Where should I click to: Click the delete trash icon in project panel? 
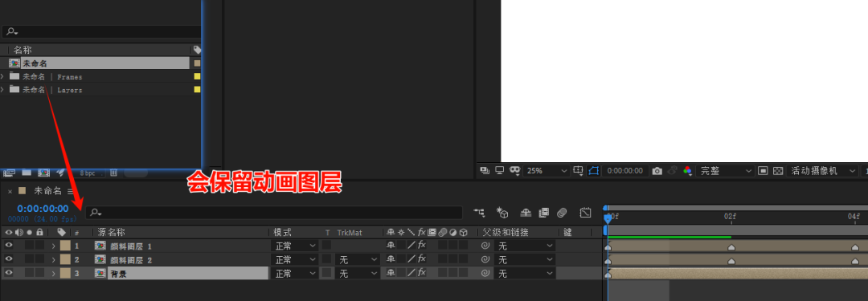click(x=113, y=173)
